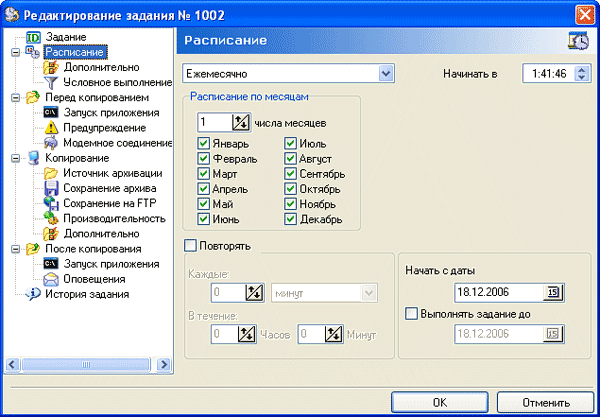Viewport: 600px width, 417px height.
Task: Uncheck the Январь checkbox
Action: click(x=203, y=144)
